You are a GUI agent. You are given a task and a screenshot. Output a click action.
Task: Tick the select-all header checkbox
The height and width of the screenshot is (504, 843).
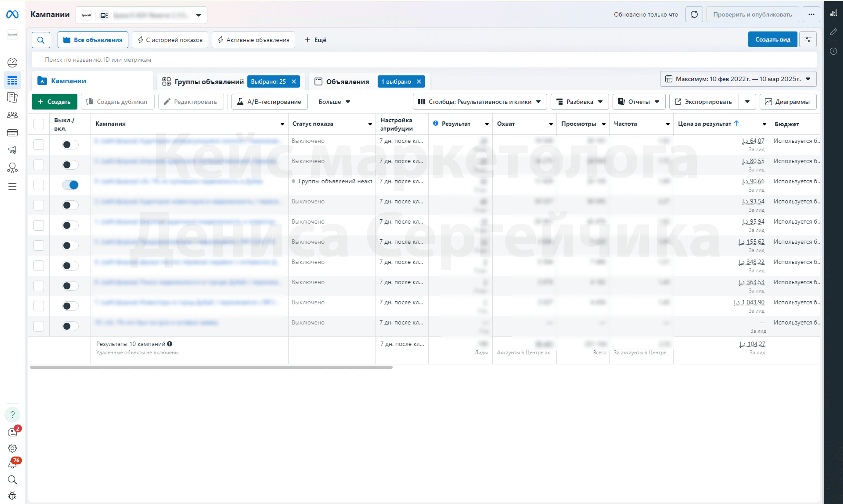click(39, 124)
